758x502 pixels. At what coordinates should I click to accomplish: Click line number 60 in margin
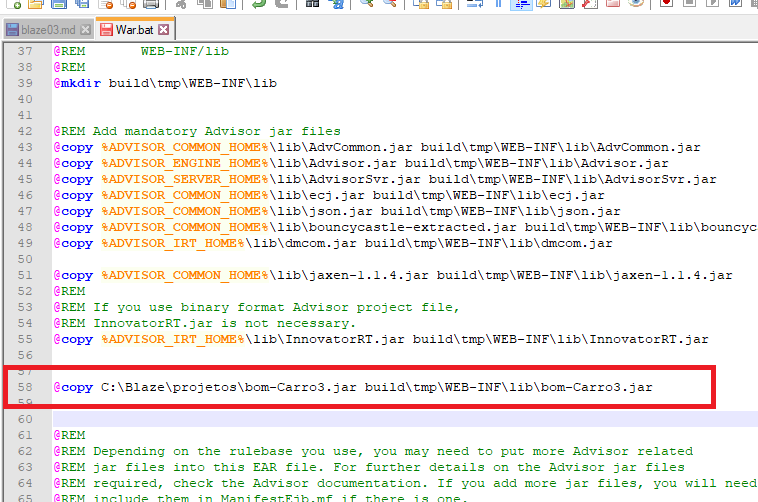[x=25, y=419]
